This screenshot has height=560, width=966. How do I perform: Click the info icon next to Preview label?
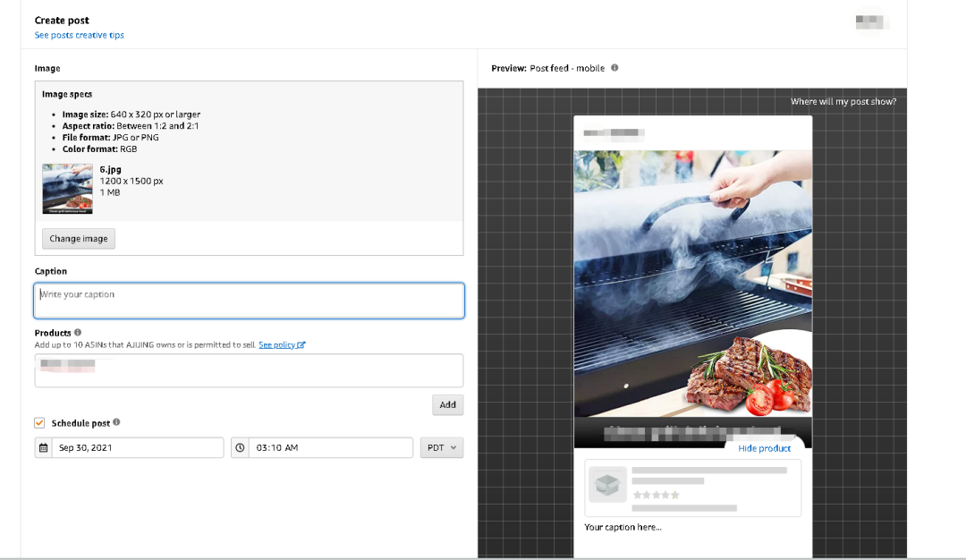(x=614, y=68)
